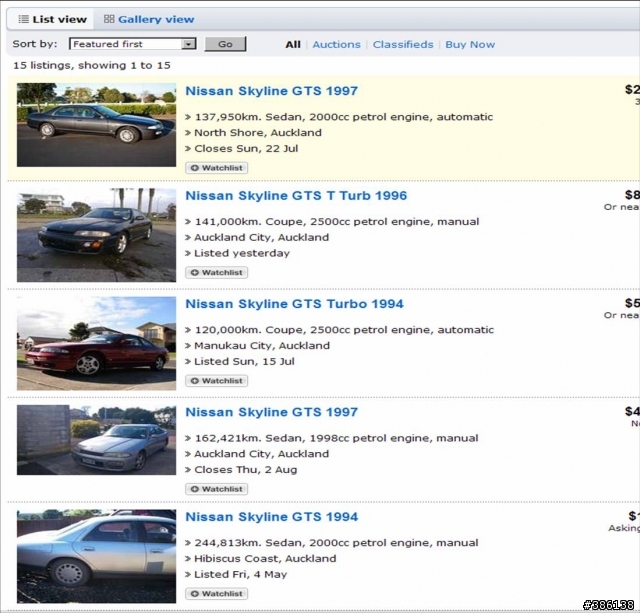Click '141,000km. Coupe, 2500cc' details text
The height and width of the screenshot is (613, 640).
click(x=337, y=222)
